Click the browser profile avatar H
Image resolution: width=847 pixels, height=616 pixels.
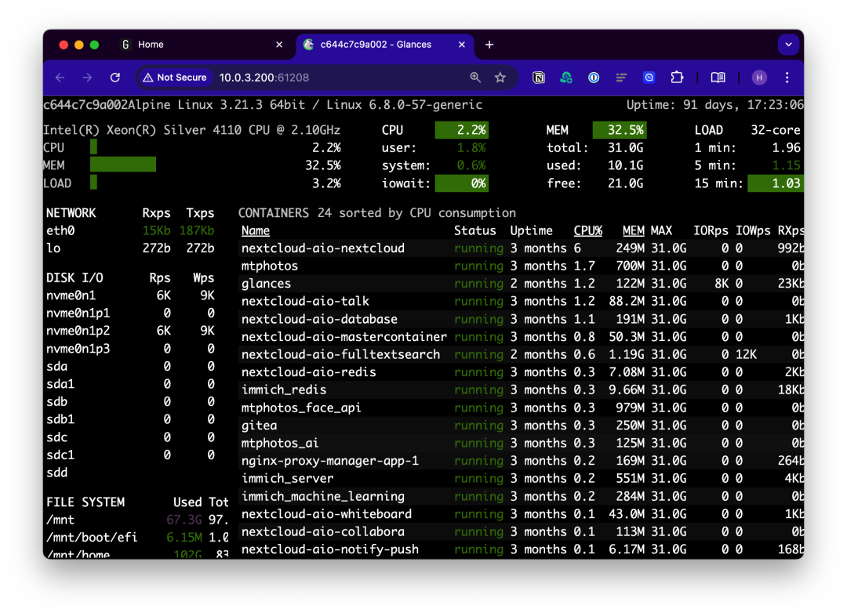(x=758, y=78)
